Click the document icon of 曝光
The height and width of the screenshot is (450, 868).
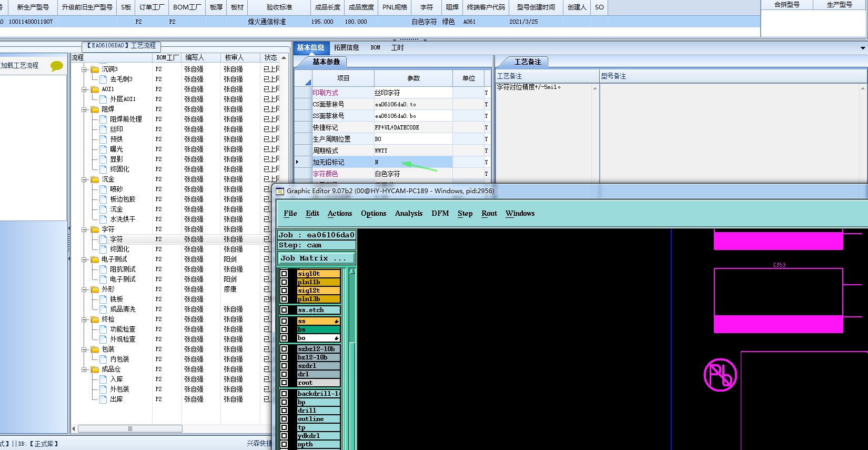[x=103, y=149]
